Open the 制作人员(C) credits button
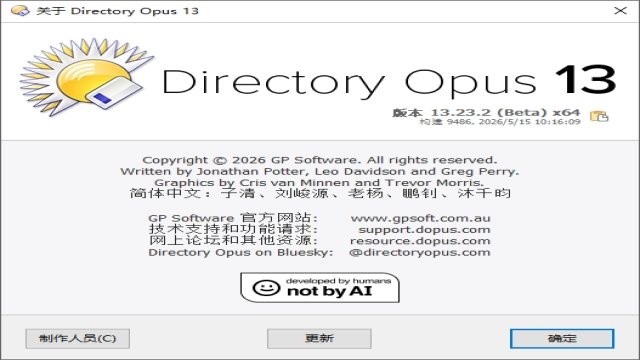This screenshot has height=360, width=640. [78, 338]
